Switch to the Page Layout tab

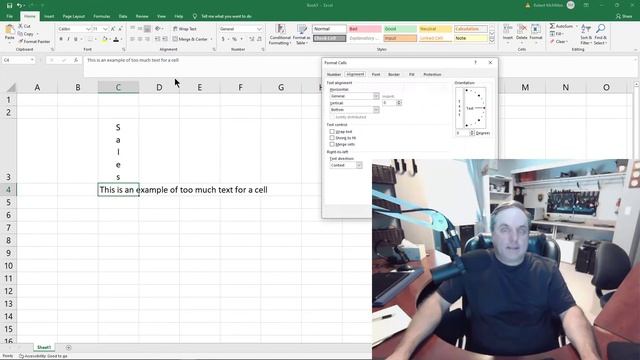pyautogui.click(x=73, y=16)
